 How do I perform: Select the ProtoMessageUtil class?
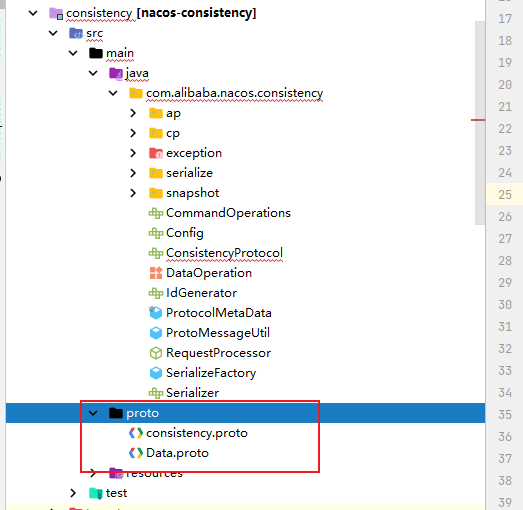coord(218,333)
